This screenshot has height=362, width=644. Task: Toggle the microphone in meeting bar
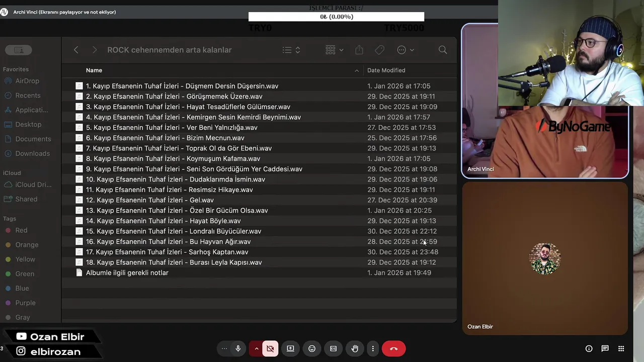[238, 348]
